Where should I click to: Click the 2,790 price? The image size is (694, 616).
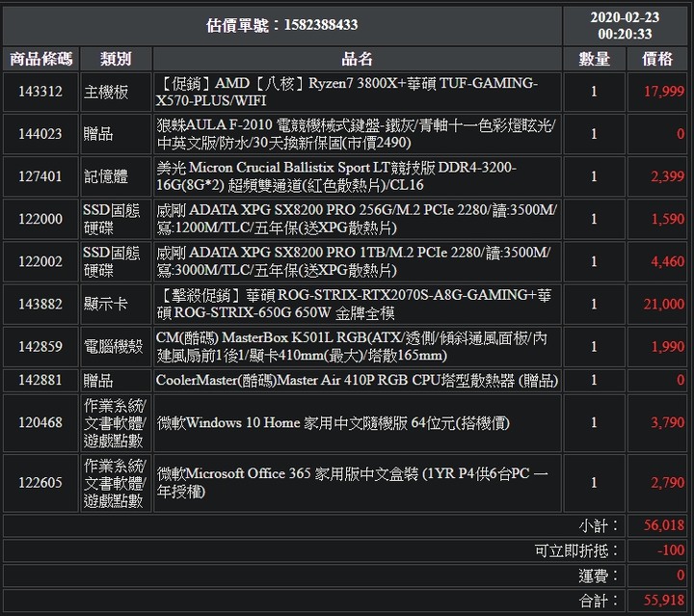[667, 482]
